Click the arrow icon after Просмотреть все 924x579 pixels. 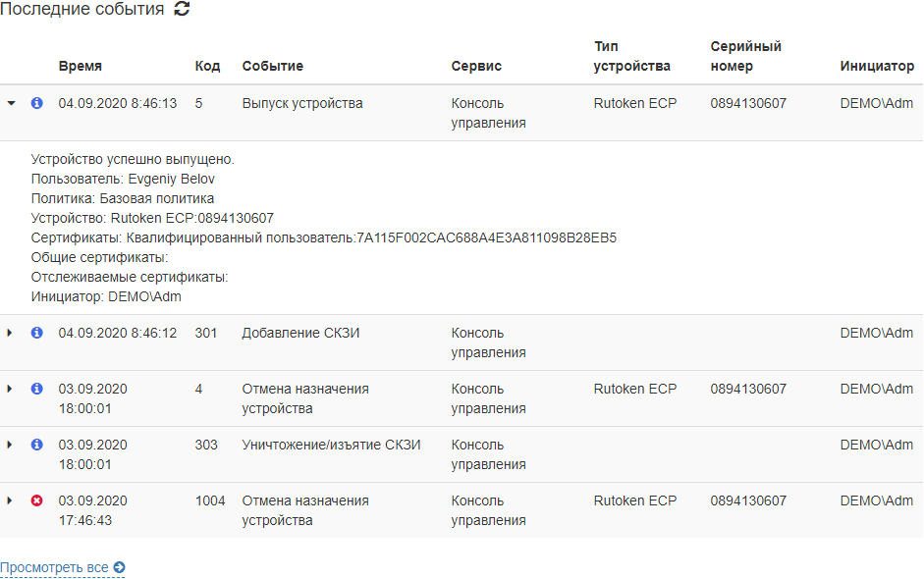120,567
